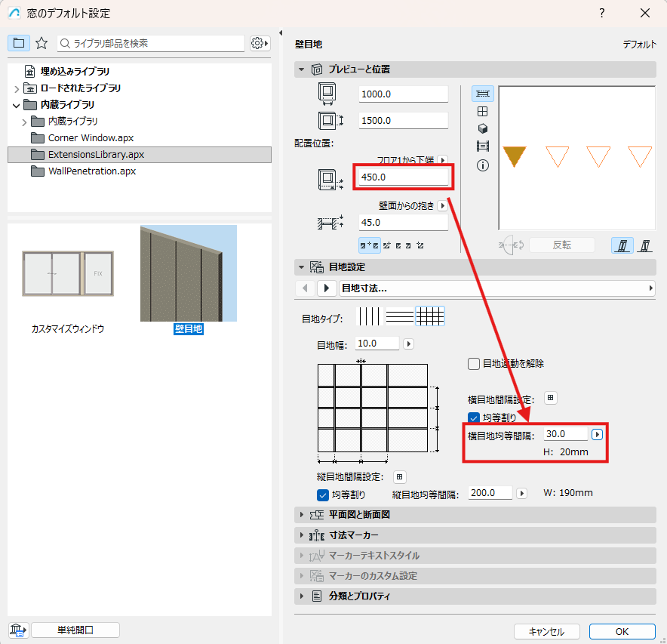Enable the 目地連動を解除 checkbox
Image resolution: width=667 pixels, height=644 pixels.
point(473,364)
